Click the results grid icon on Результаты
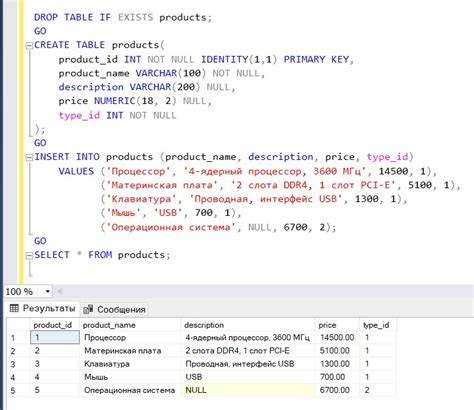The width and height of the screenshot is (474, 410). pyautogui.click(x=14, y=308)
